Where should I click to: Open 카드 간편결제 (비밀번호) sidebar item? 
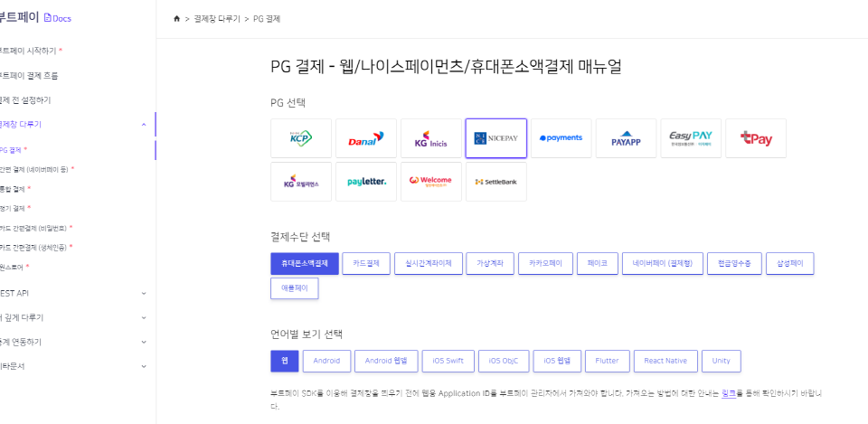coord(33,228)
